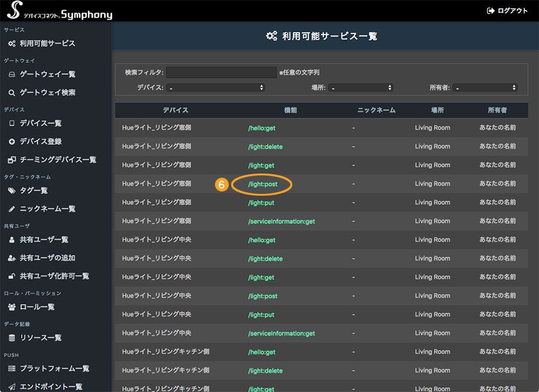Open /light:put for リビング窓側
The width and height of the screenshot is (539, 392).
click(261, 203)
